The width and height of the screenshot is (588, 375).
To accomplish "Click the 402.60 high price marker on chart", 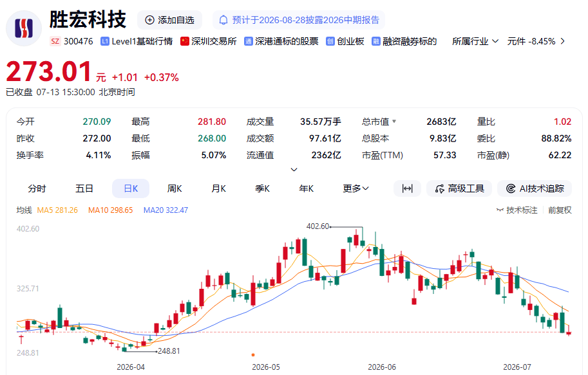I will click(318, 226).
